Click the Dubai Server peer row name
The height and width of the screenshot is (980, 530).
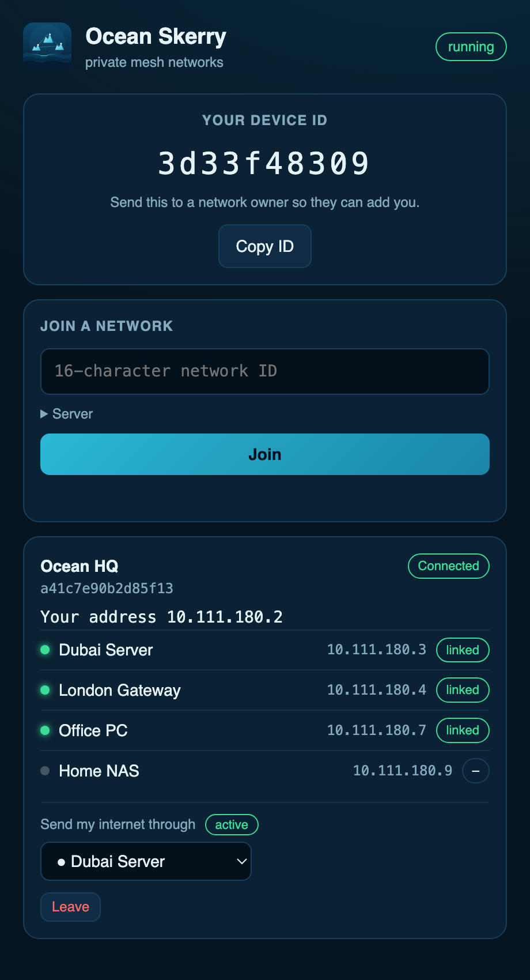[x=106, y=650]
